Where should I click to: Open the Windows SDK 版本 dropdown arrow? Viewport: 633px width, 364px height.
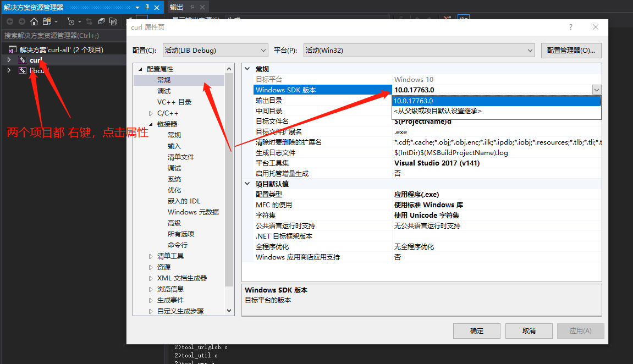click(x=597, y=90)
